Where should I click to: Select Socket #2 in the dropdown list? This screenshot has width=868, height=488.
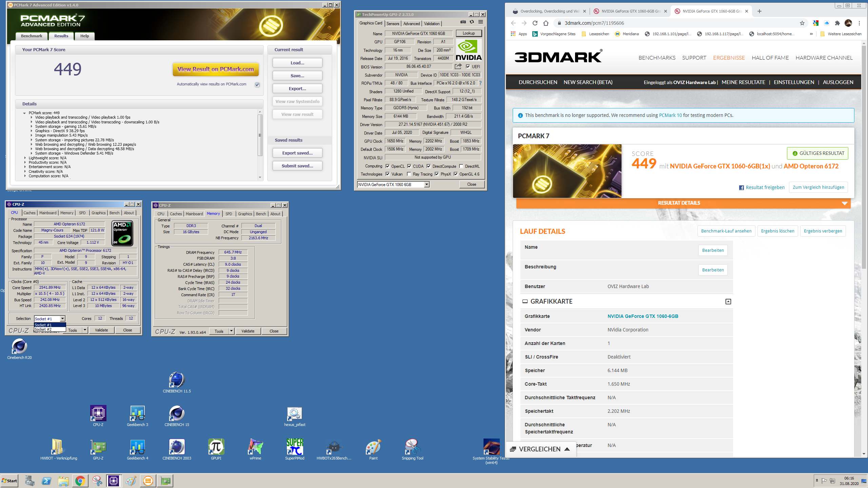[x=50, y=329]
